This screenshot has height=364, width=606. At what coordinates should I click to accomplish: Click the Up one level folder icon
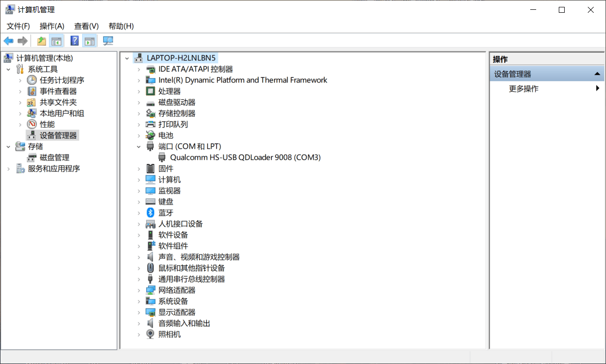[42, 41]
